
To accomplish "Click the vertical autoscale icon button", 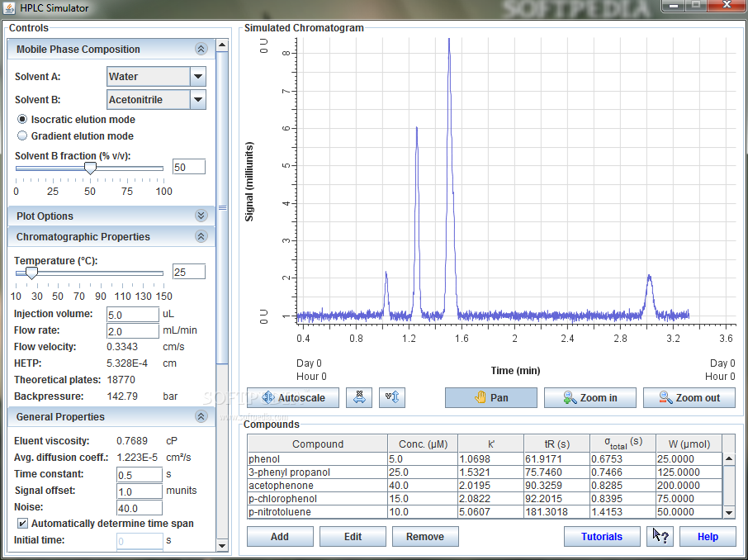I will [392, 397].
